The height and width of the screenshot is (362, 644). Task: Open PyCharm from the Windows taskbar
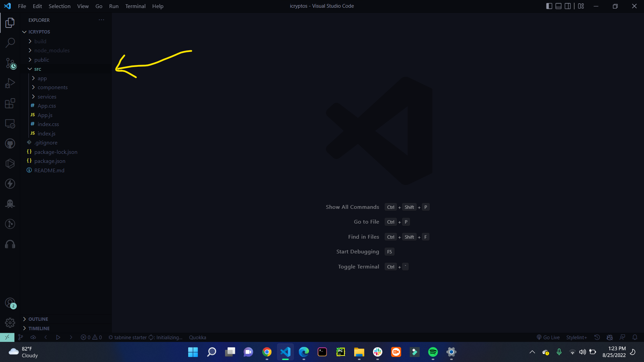point(340,352)
